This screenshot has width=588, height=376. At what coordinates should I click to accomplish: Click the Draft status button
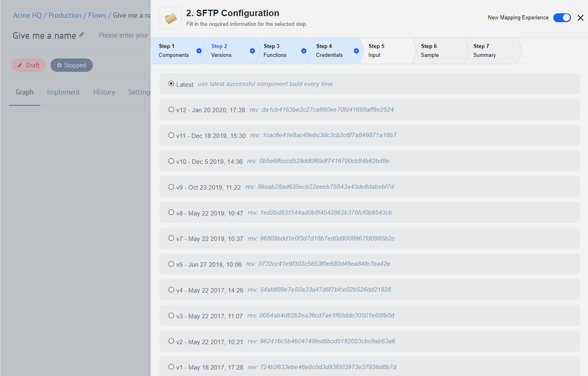pos(29,65)
